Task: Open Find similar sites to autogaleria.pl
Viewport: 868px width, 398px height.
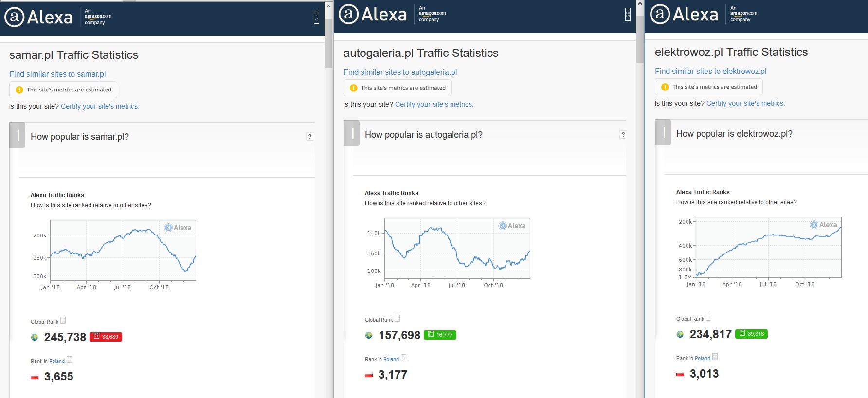Action: pyautogui.click(x=400, y=72)
